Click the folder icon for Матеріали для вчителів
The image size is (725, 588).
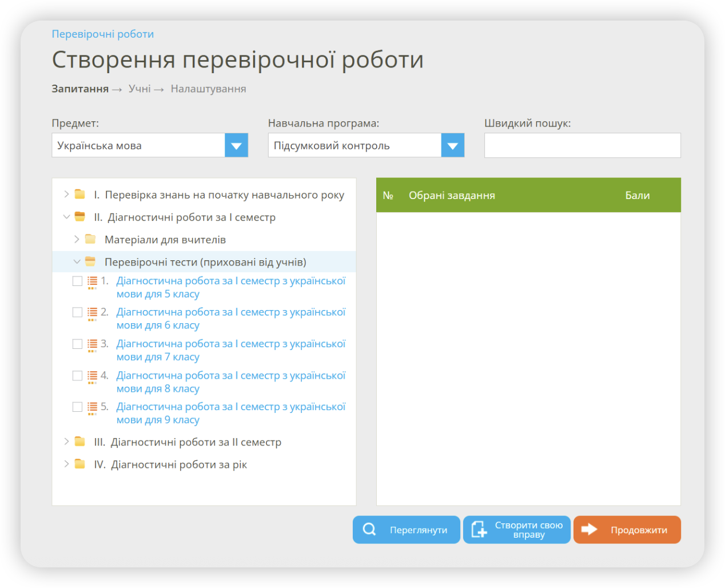point(90,239)
